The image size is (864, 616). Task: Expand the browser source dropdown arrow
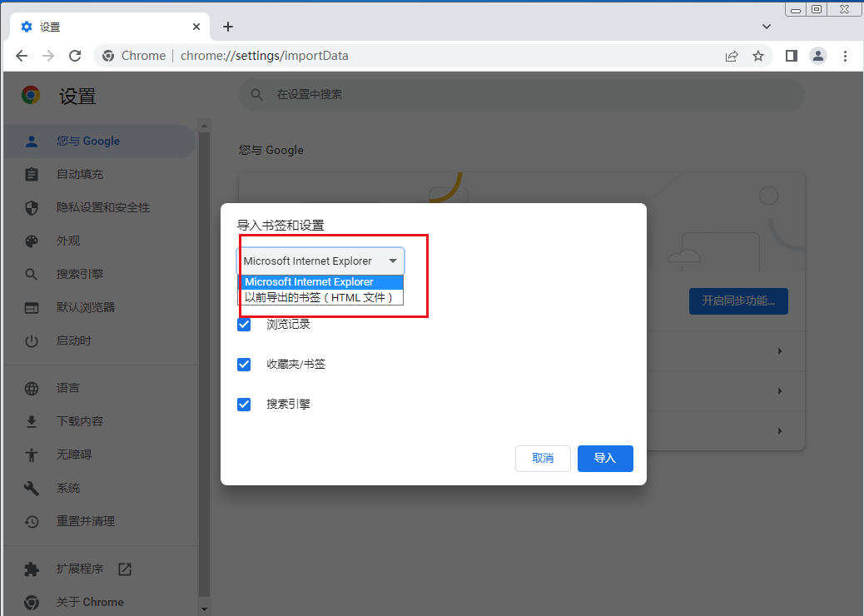pos(393,261)
